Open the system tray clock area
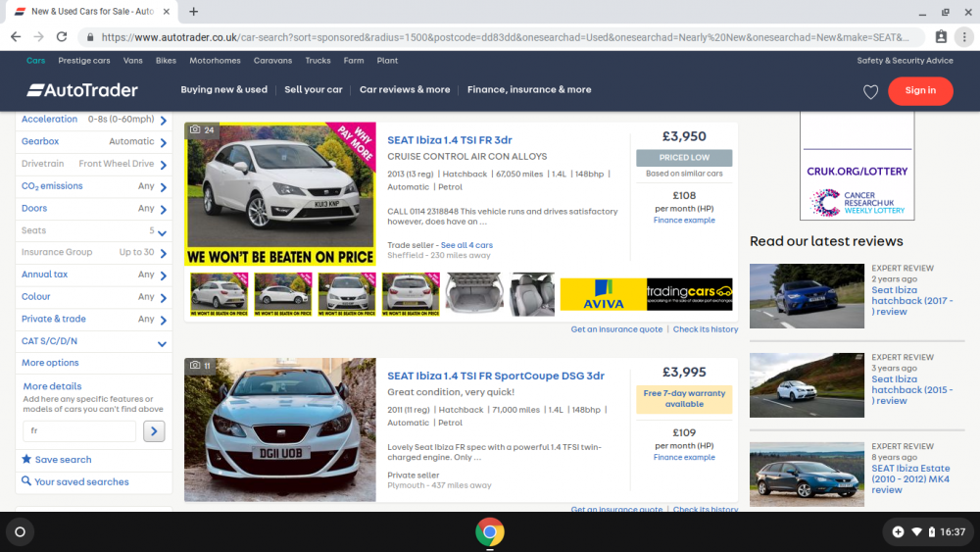The width and height of the screenshot is (980, 552). pyautogui.click(x=929, y=532)
